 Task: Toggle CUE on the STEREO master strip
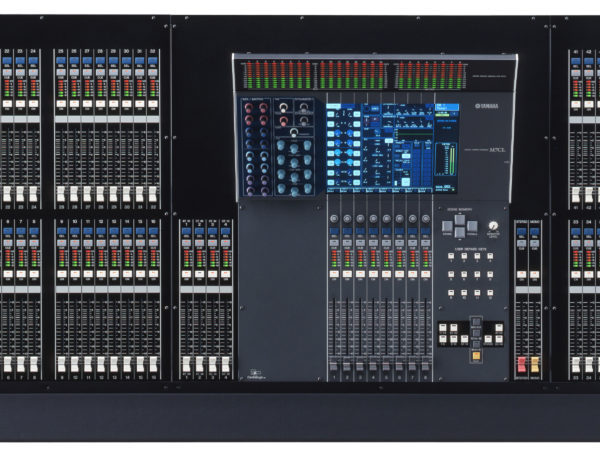coord(521,243)
